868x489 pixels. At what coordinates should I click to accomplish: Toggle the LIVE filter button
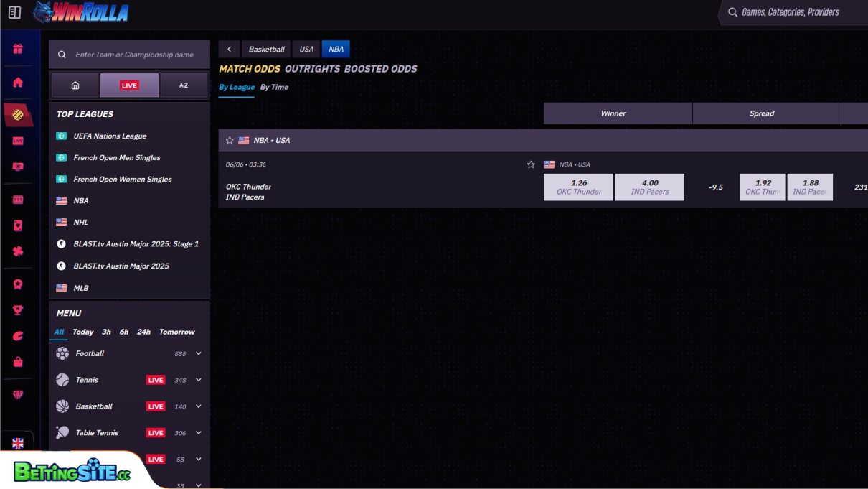[129, 85]
